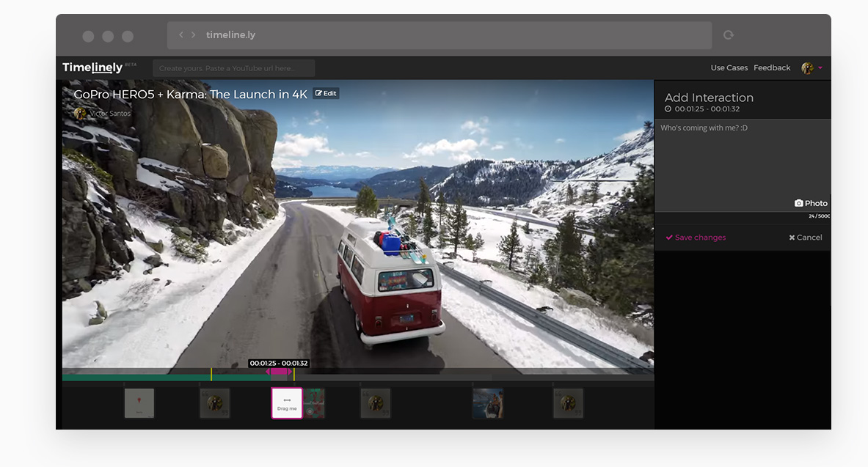868x467 pixels.
Task: Click the browser back arrow
Action: [181, 34]
